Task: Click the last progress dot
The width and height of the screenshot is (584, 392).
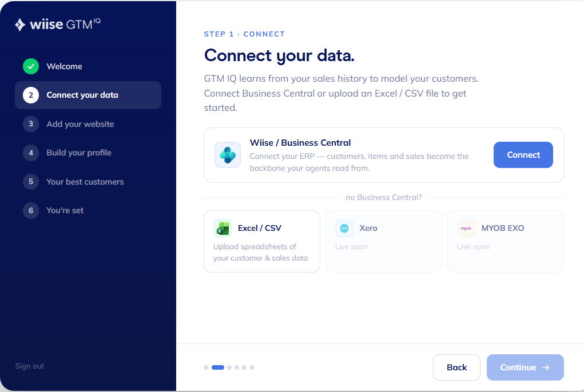Action: click(252, 367)
